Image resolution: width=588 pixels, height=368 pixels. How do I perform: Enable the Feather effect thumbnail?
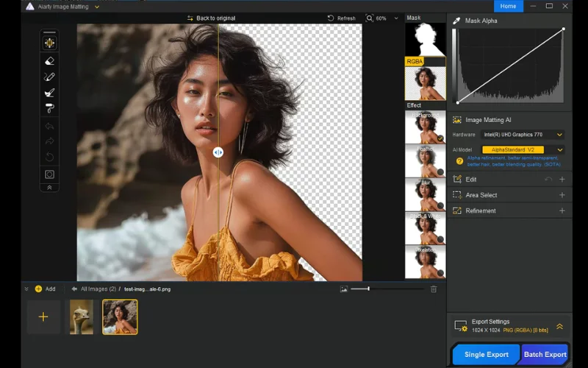click(425, 160)
